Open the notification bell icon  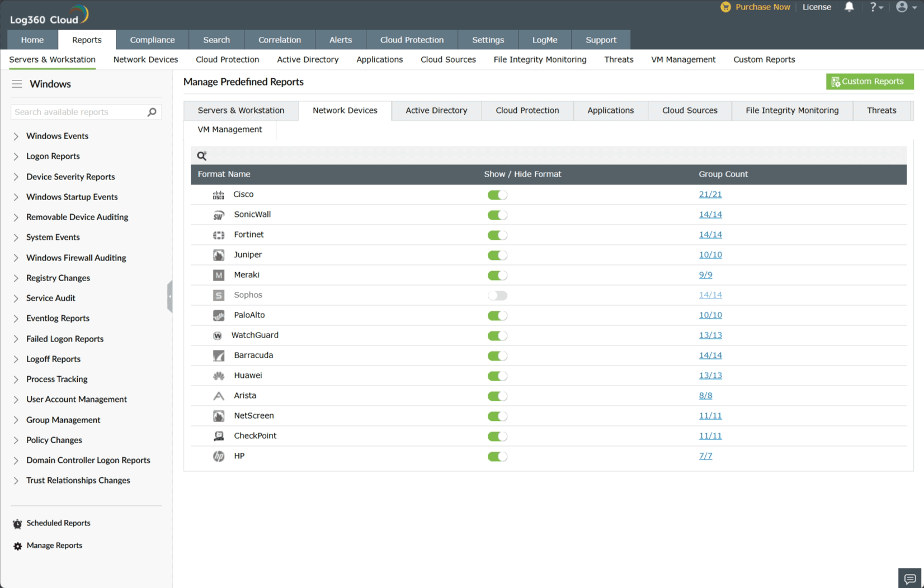(x=849, y=7)
